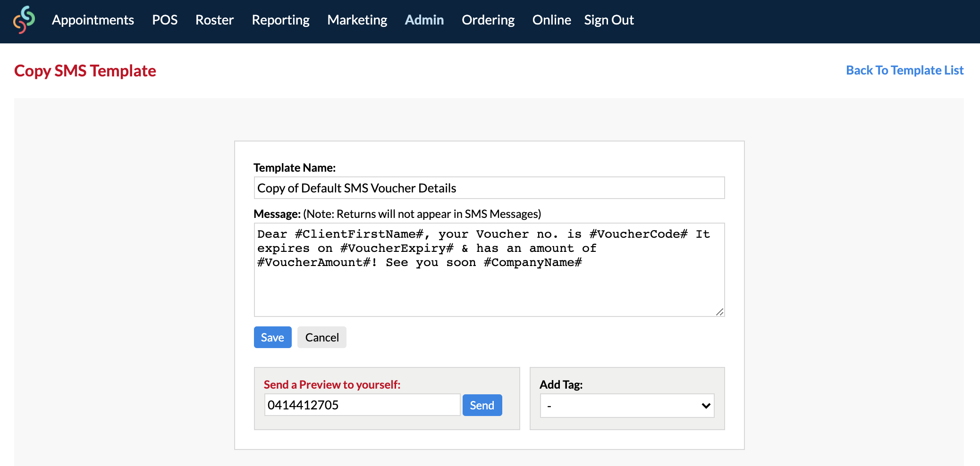Click the preview phone number field
980x466 pixels.
[362, 405]
